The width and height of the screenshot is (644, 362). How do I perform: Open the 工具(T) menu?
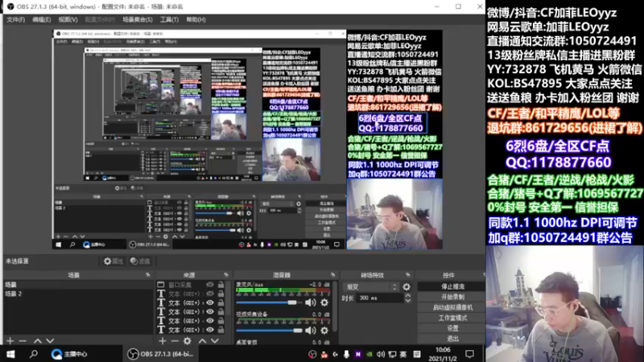pos(169,19)
